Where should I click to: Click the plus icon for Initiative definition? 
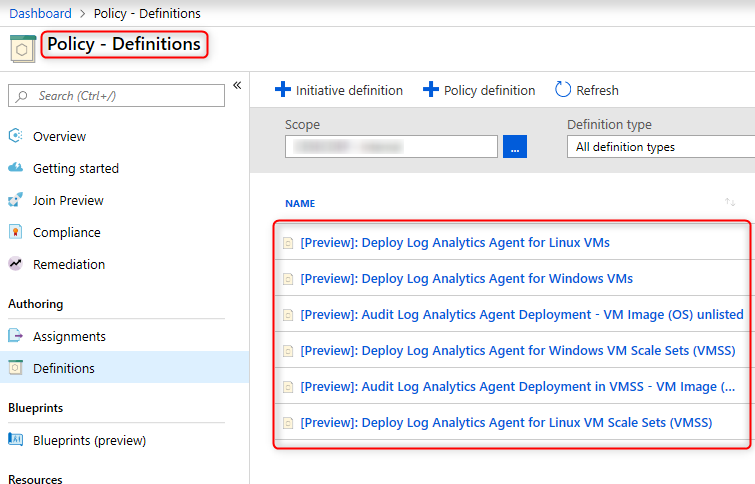tap(283, 89)
